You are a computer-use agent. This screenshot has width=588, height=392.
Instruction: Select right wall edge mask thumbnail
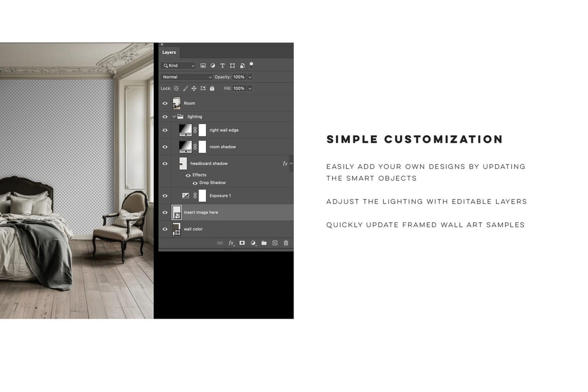[x=202, y=130]
